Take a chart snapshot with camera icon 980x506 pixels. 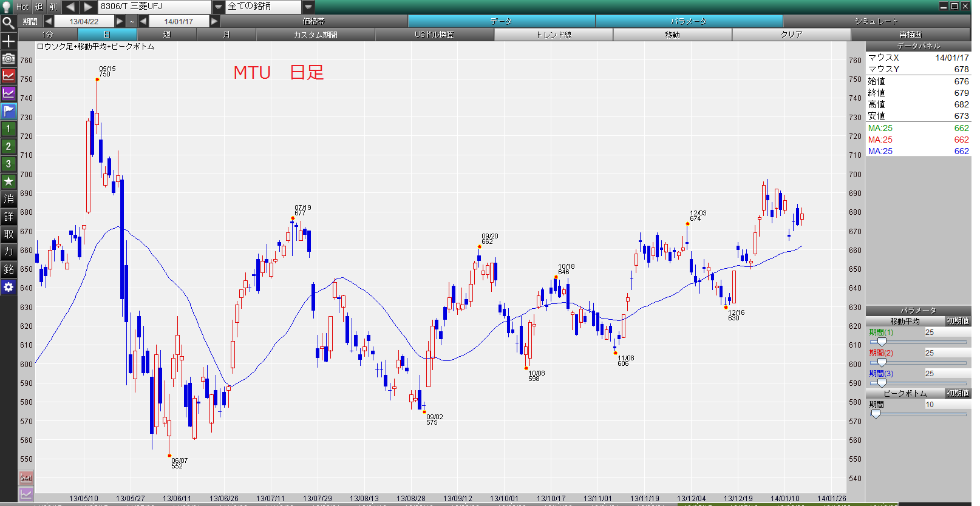point(9,59)
